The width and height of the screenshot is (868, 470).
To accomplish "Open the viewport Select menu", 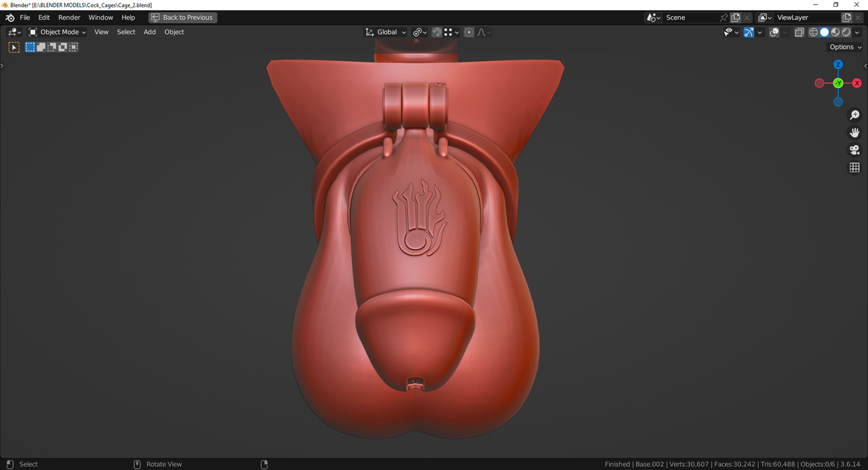I will (126, 32).
